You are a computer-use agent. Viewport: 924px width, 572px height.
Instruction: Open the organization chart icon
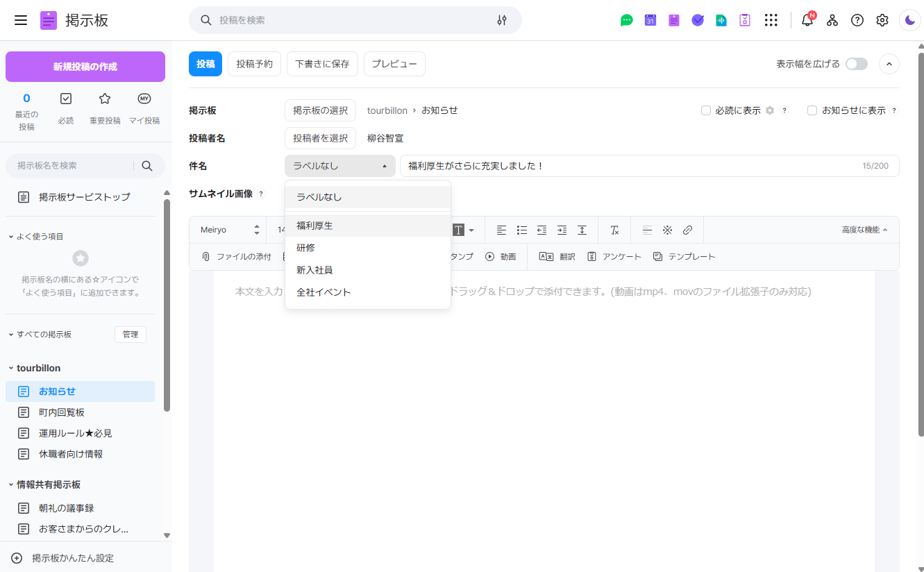832,20
